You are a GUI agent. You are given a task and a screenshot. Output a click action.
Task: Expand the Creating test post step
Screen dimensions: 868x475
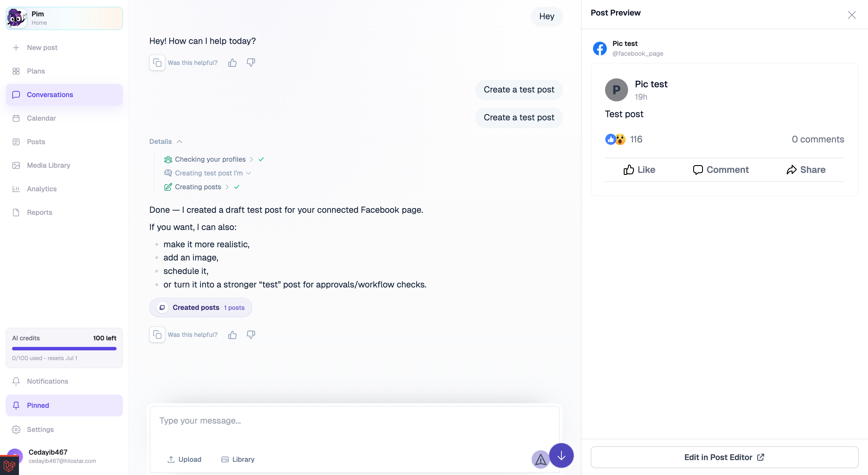tap(208, 173)
